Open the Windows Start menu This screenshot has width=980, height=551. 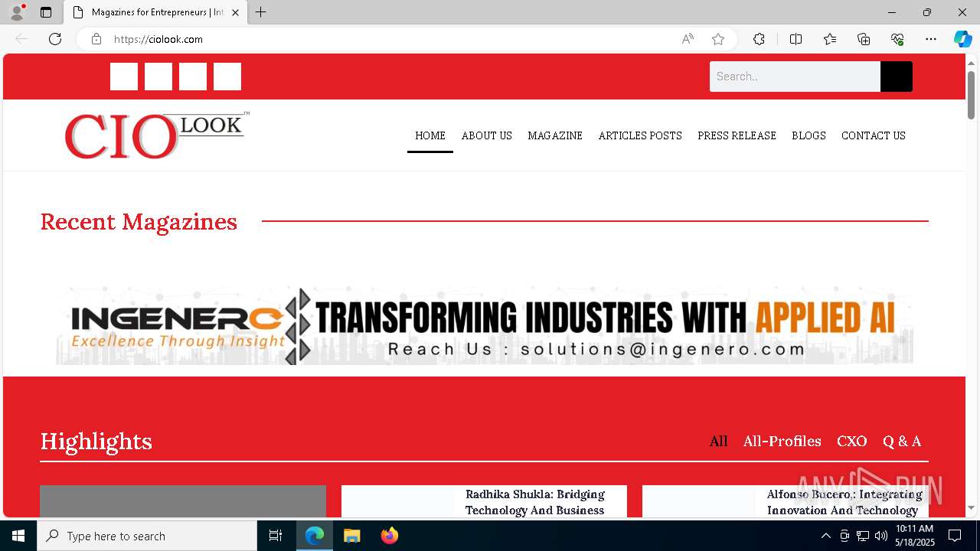tap(18, 536)
